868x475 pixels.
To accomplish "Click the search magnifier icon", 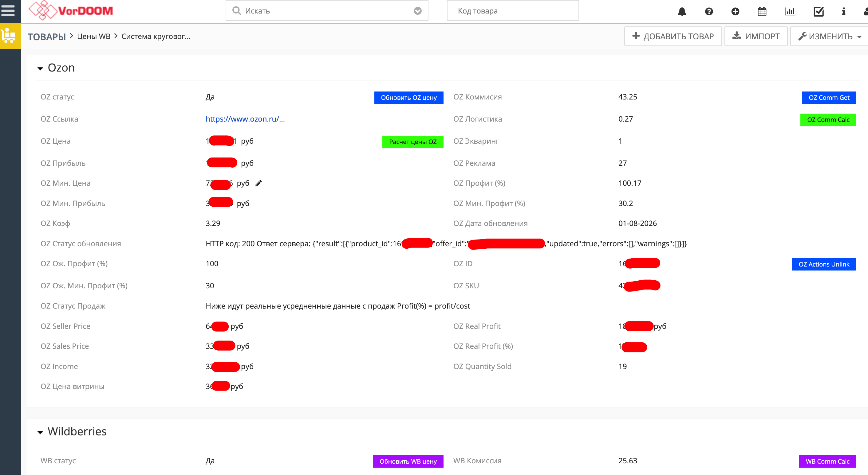I will 237,11.
